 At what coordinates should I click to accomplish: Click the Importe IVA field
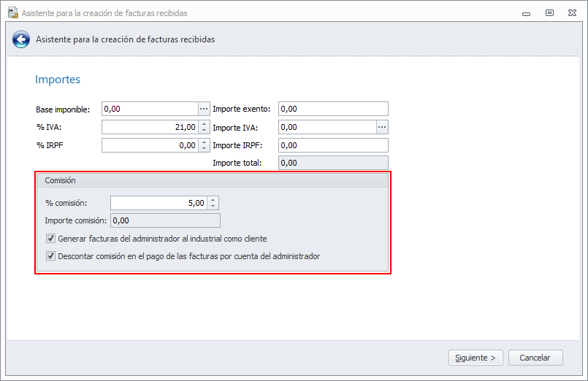(x=327, y=128)
